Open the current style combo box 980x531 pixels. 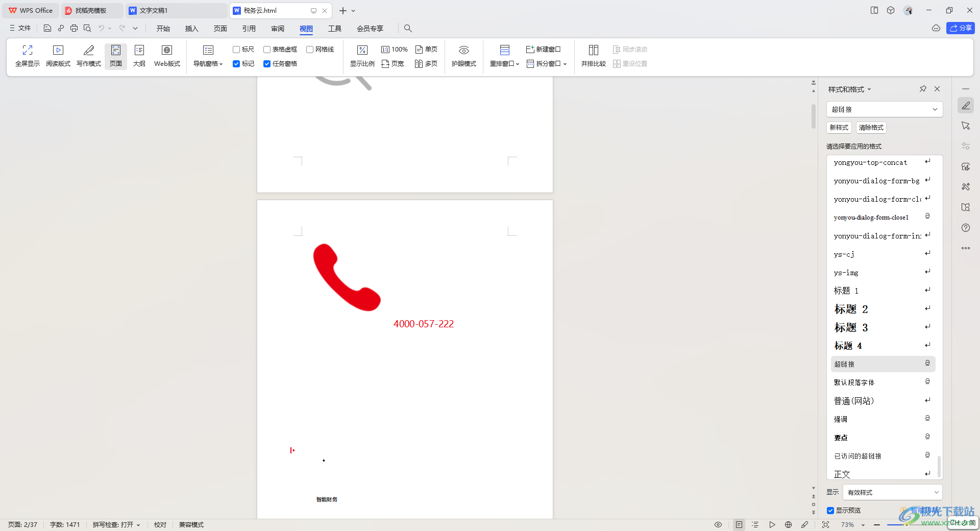coord(885,109)
